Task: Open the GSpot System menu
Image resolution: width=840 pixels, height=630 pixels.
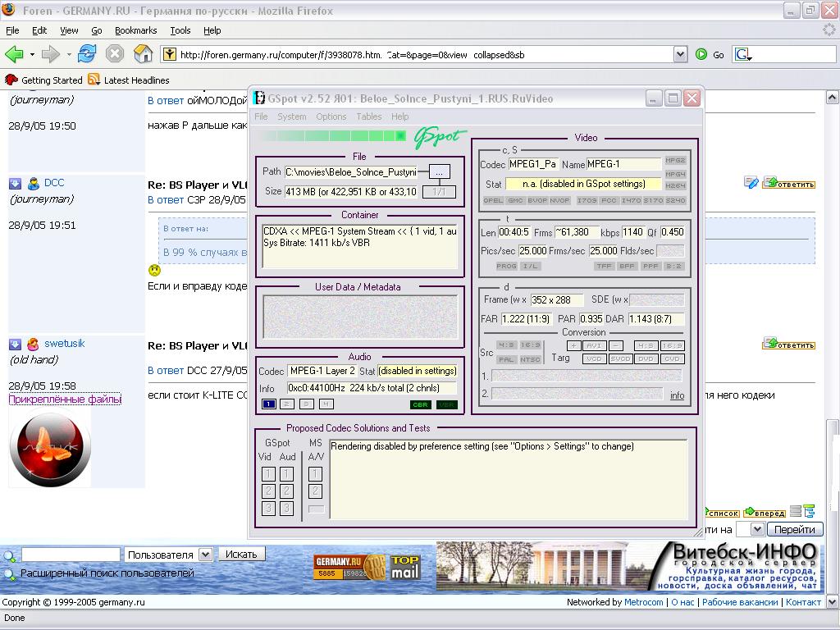Action: click(291, 116)
